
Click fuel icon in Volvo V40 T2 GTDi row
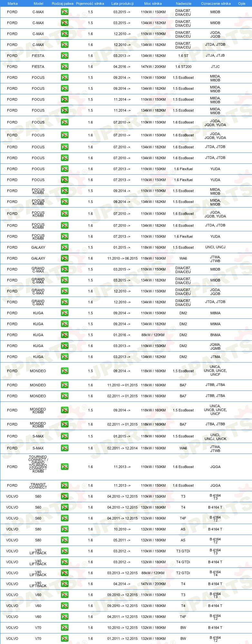[64, 573]
